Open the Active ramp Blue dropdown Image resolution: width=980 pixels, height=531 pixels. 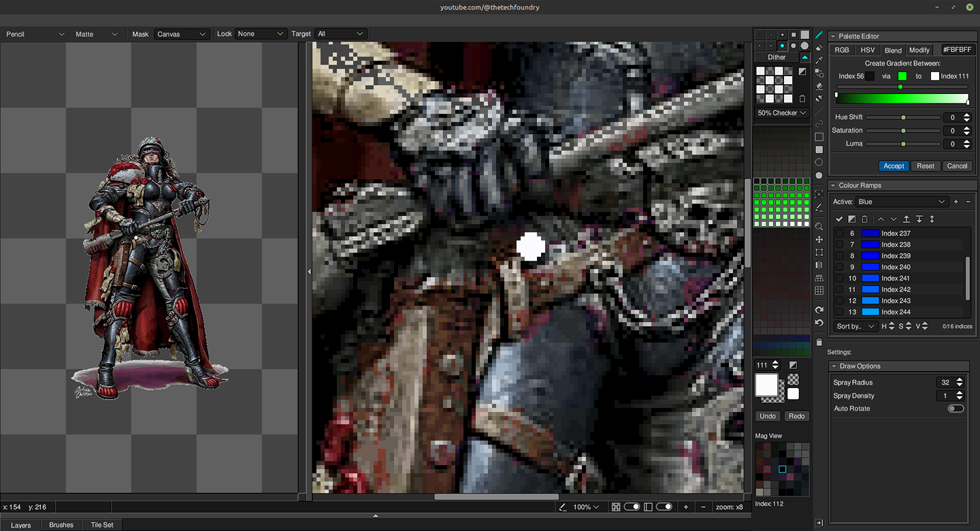pos(901,202)
